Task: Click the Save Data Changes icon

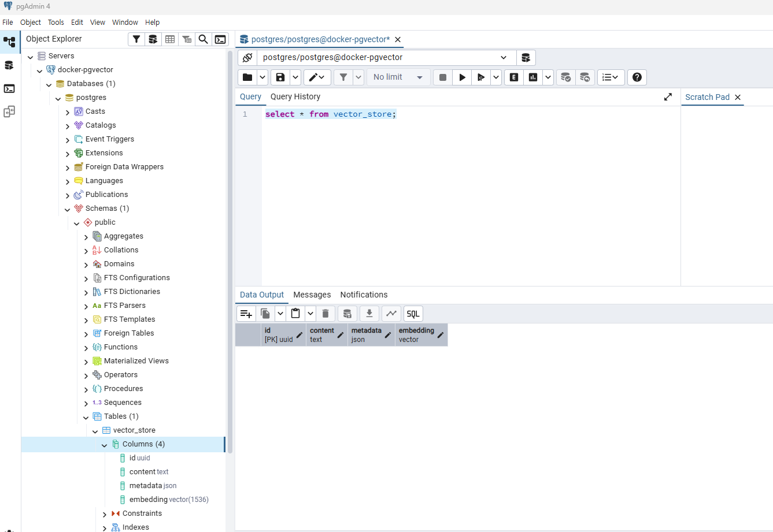Action: pyautogui.click(x=347, y=314)
